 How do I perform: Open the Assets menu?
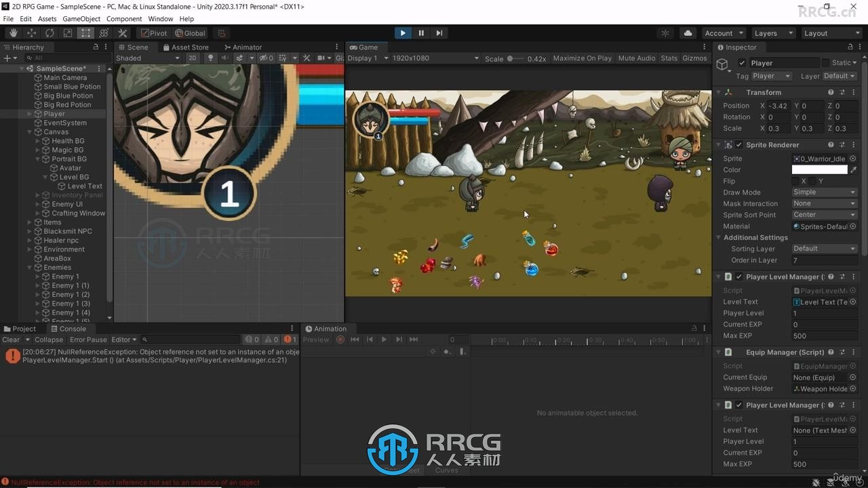click(47, 19)
